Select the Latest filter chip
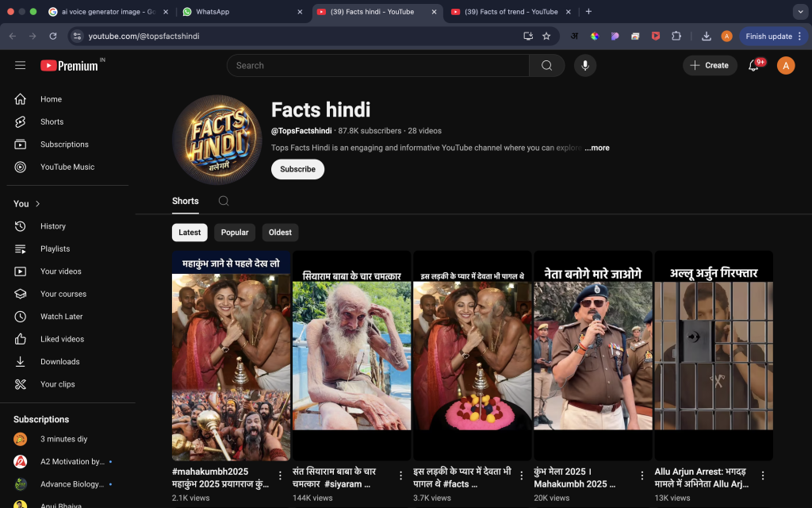This screenshot has width=812, height=508. coord(190,233)
